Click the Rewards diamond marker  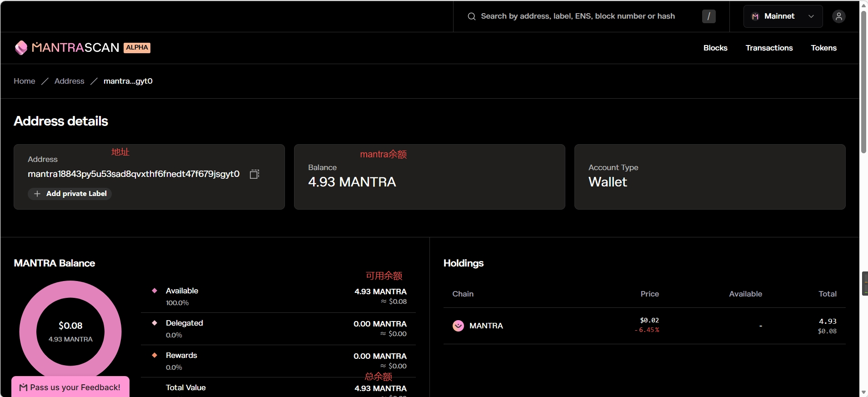[x=155, y=355]
